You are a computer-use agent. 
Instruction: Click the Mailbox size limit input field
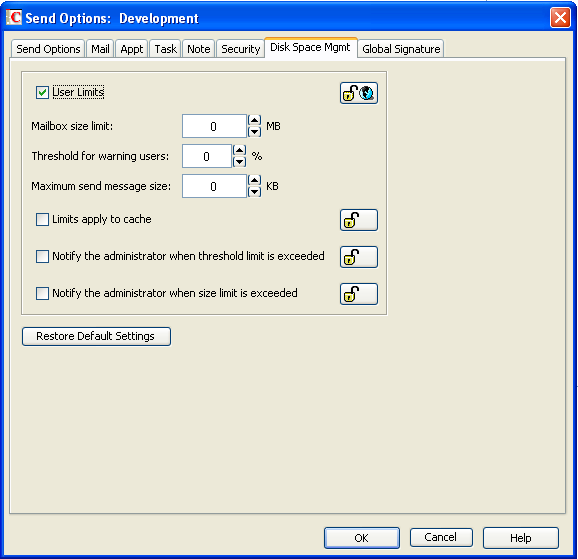click(x=214, y=126)
